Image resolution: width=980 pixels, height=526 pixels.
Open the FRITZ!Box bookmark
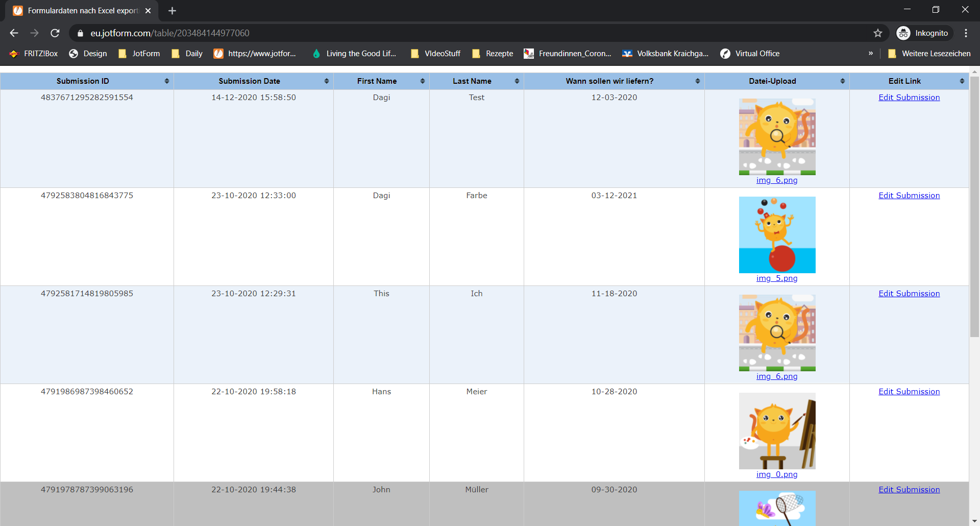pos(34,54)
